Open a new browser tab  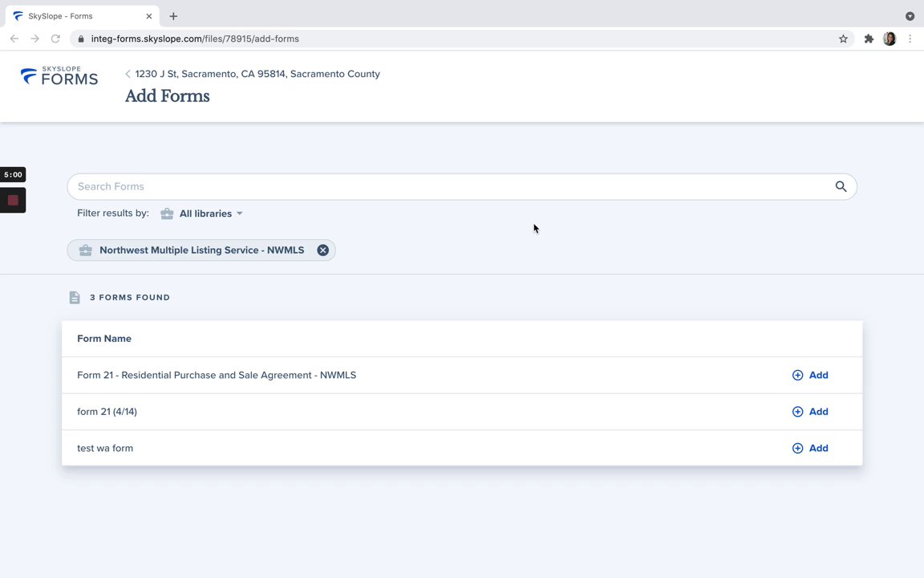pyautogui.click(x=173, y=16)
